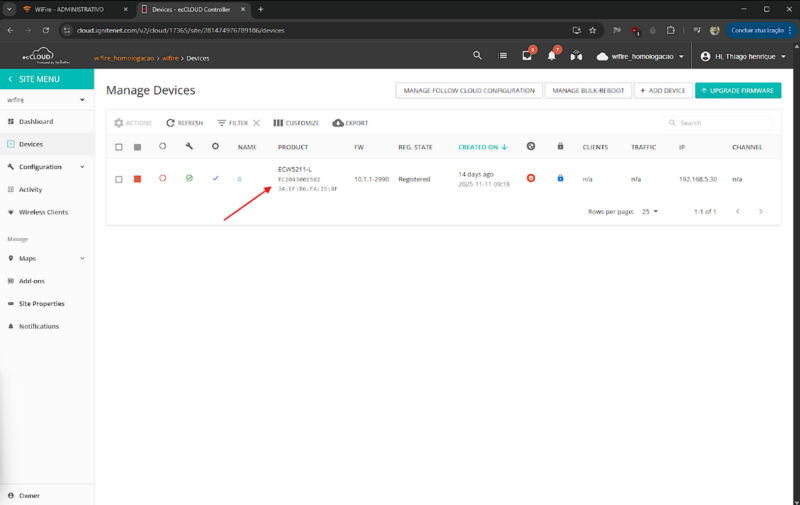
Task: Click the Upgrade Firmware button
Action: [x=737, y=91]
